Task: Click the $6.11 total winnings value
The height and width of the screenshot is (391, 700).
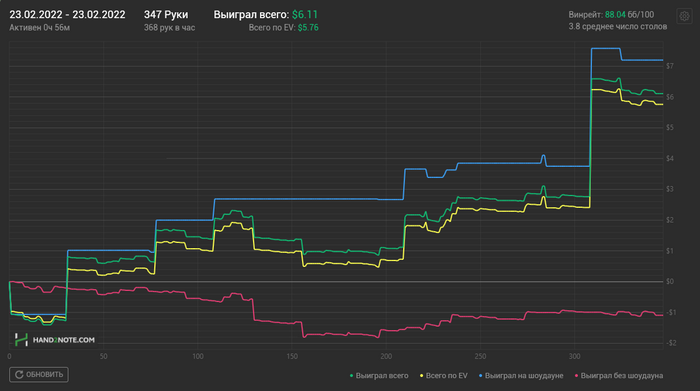Action: click(305, 15)
